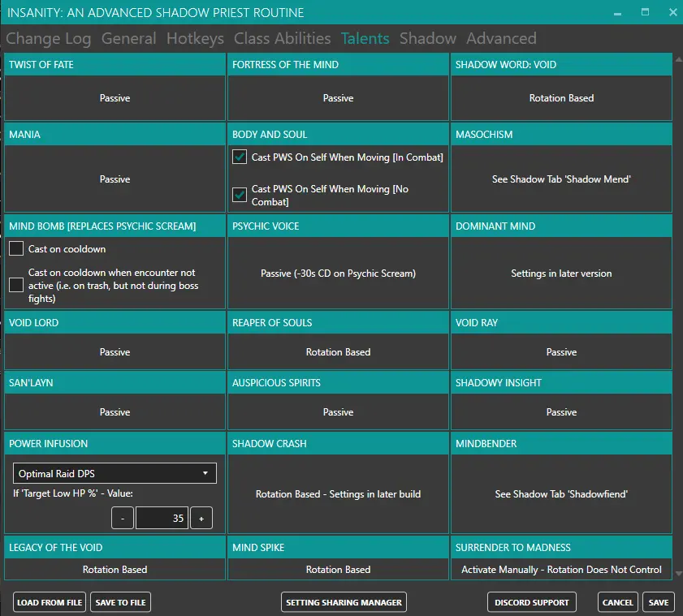Save the routine settings
Viewport: 683px width, 616px height.
coord(658,602)
